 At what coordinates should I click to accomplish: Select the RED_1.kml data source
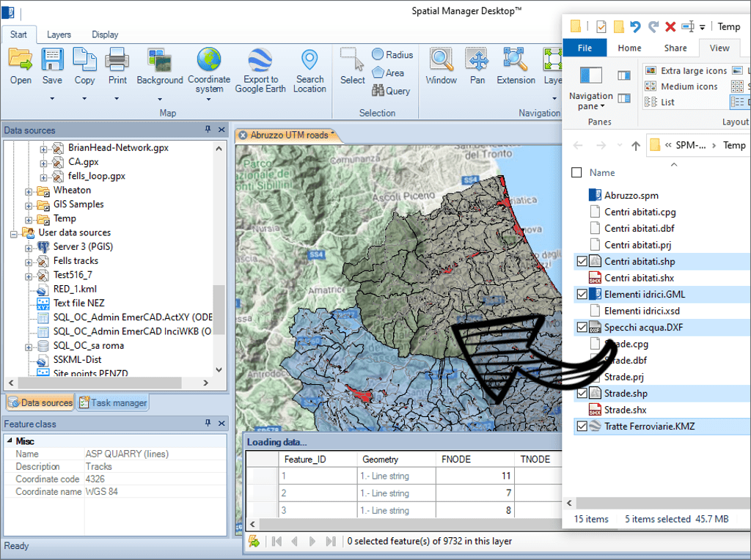click(75, 289)
